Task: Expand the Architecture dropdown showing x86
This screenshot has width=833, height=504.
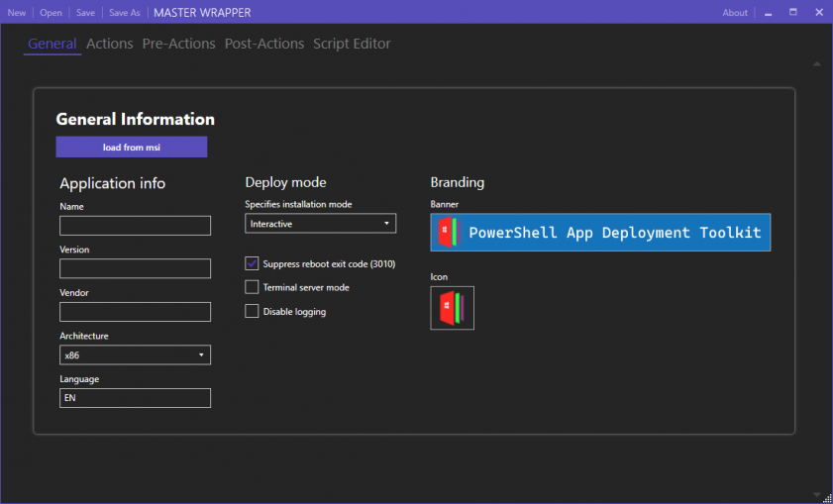Action: [x=135, y=354]
